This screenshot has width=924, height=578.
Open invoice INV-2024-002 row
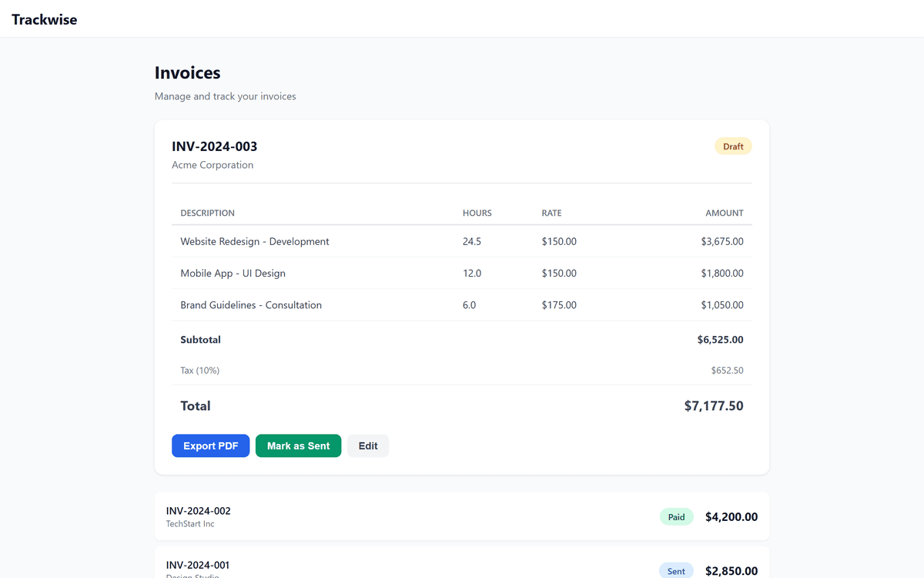462,516
